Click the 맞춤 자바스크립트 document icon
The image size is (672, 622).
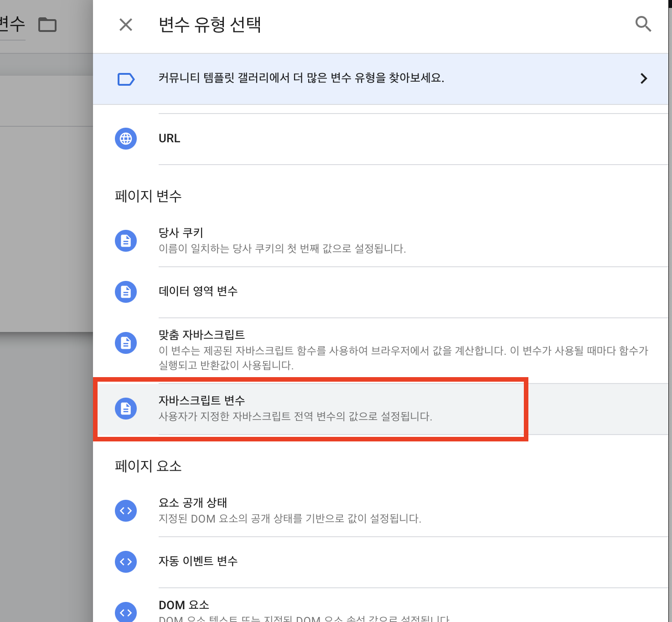125,343
